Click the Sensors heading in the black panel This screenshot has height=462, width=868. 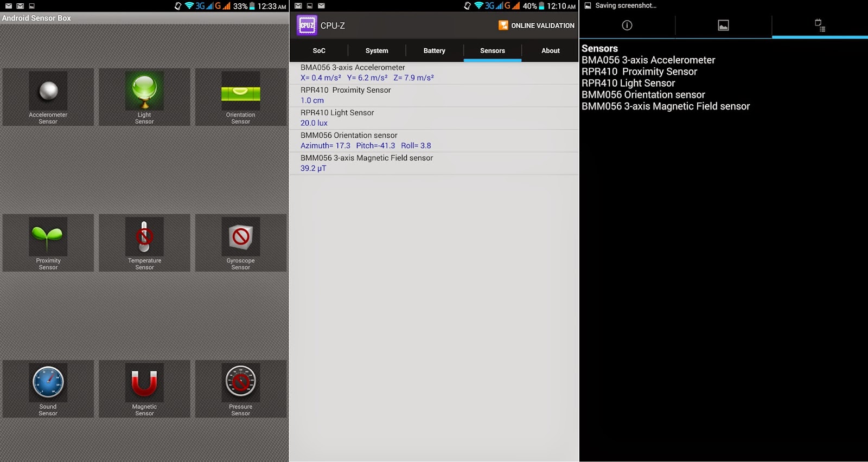pyautogui.click(x=599, y=48)
